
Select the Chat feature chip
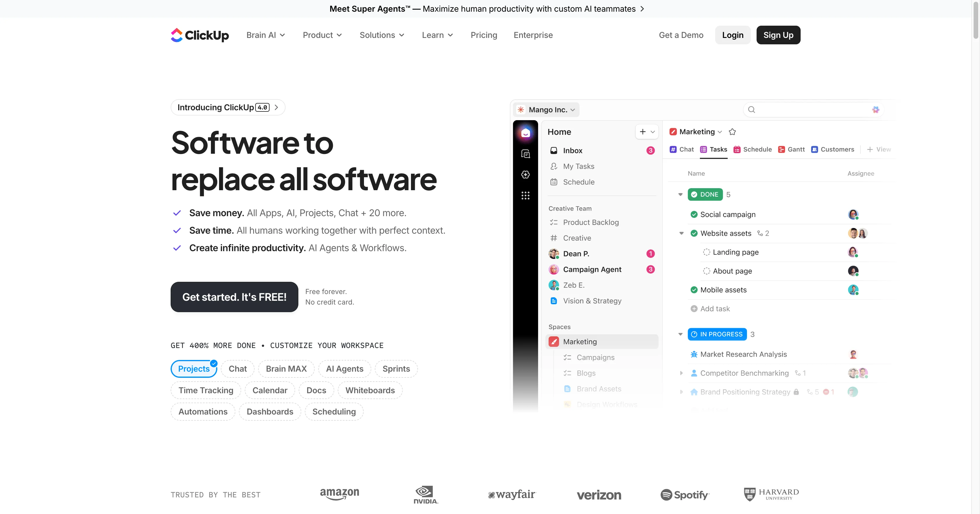coord(238,369)
